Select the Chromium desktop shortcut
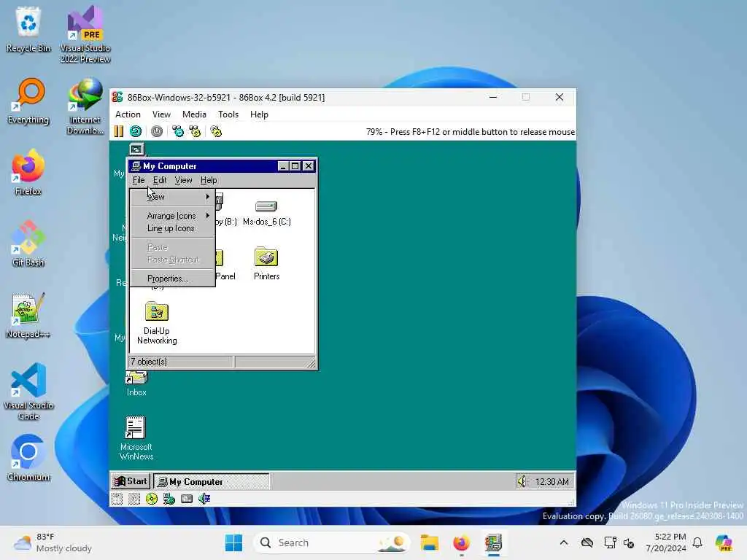The height and width of the screenshot is (560, 747). click(28, 458)
